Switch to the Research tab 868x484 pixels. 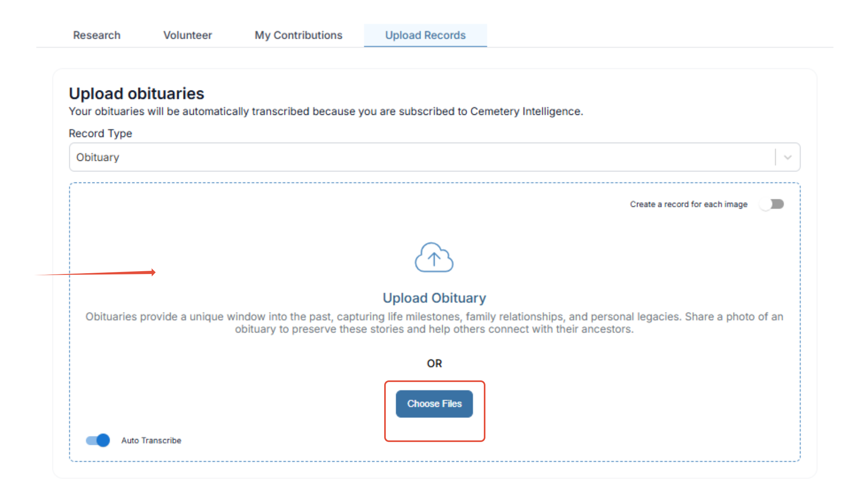pos(97,35)
